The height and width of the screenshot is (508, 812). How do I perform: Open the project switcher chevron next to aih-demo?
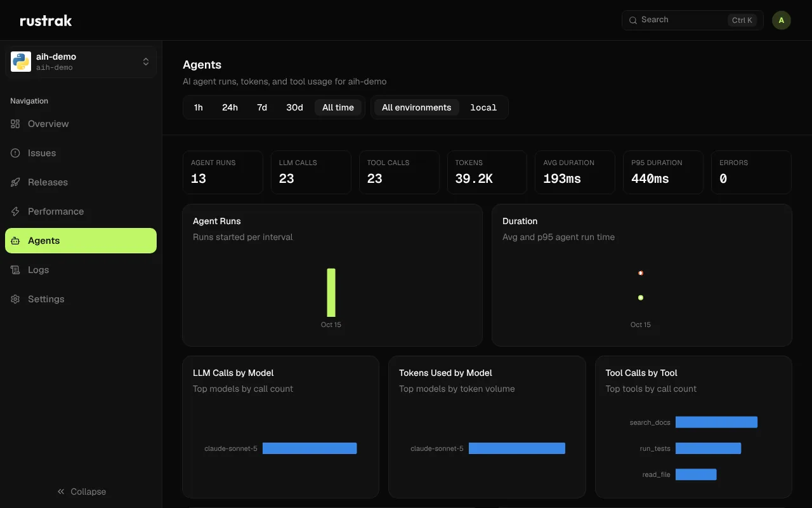tap(146, 62)
